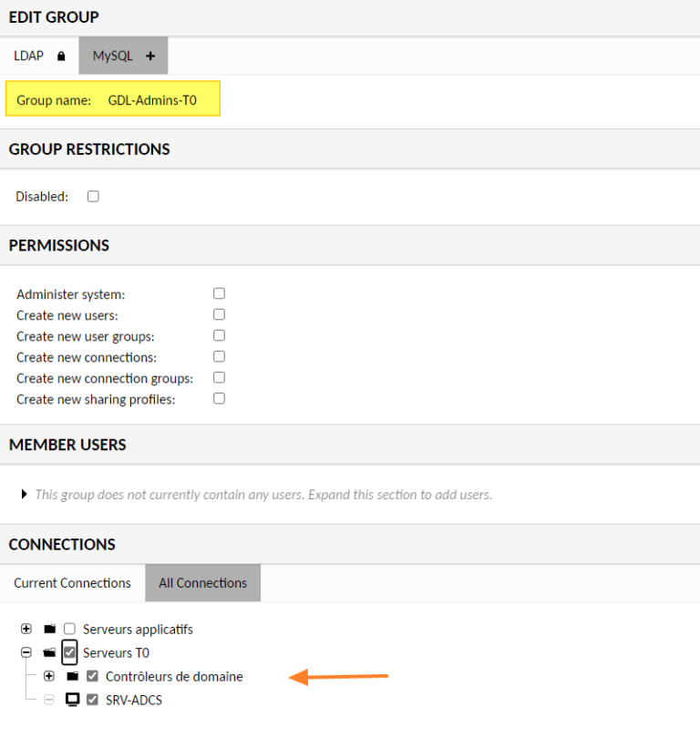
Task: Switch to the Current Connections tab
Action: [72, 582]
